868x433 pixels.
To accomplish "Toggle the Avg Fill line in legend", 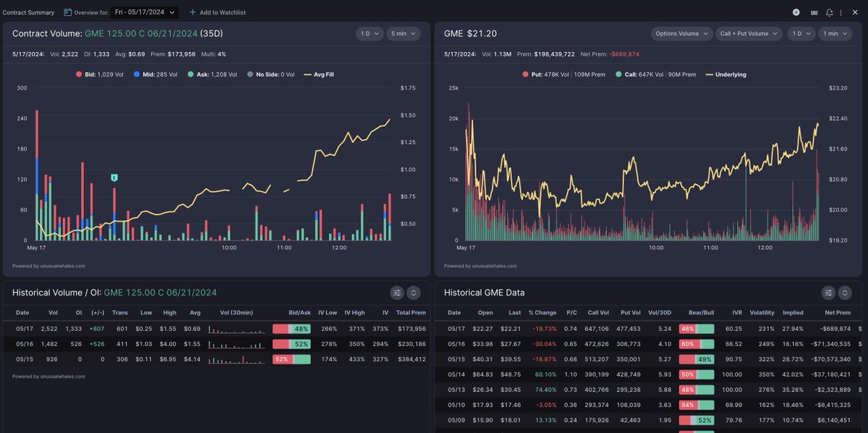I will 319,74.
